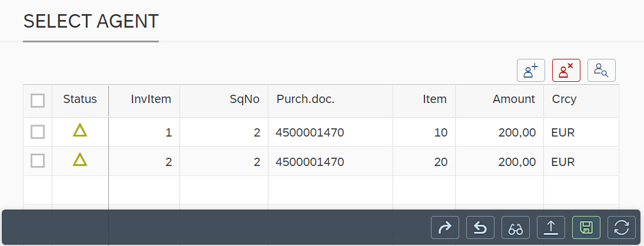
Task: Click the red remove agent icon
Action: coord(566,71)
